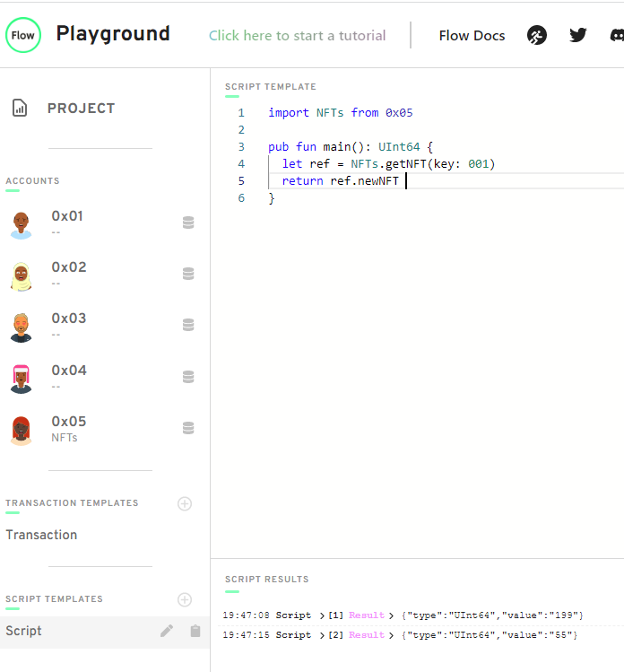Place cursor in 'let ref = NFTs.getNFT' line
This screenshot has width=624, height=672.
coord(388,164)
